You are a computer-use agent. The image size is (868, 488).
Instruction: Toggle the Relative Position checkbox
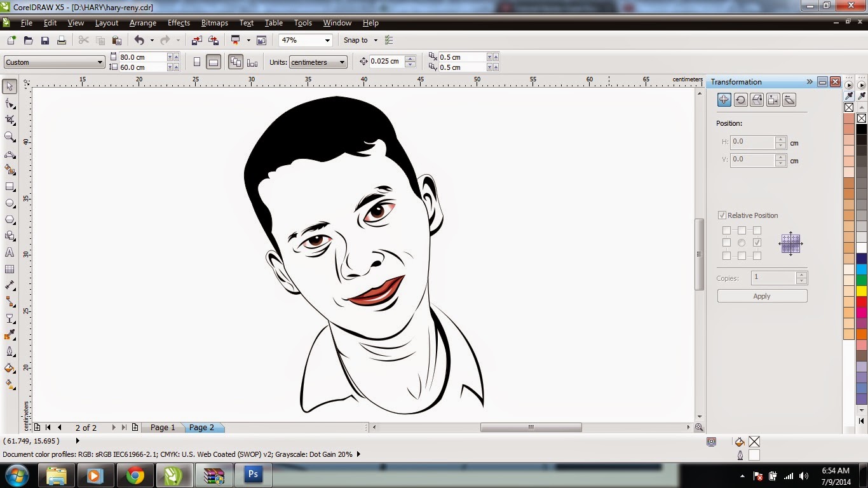click(x=722, y=215)
